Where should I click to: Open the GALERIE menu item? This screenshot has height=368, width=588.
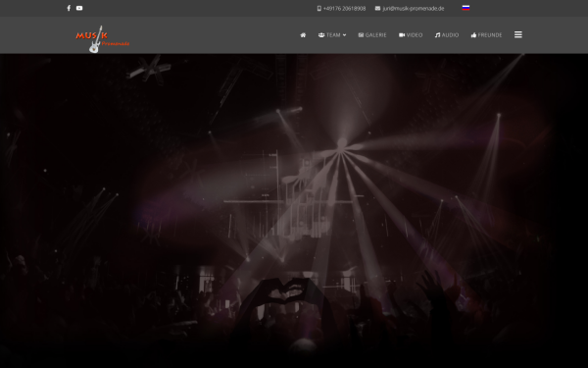372,35
